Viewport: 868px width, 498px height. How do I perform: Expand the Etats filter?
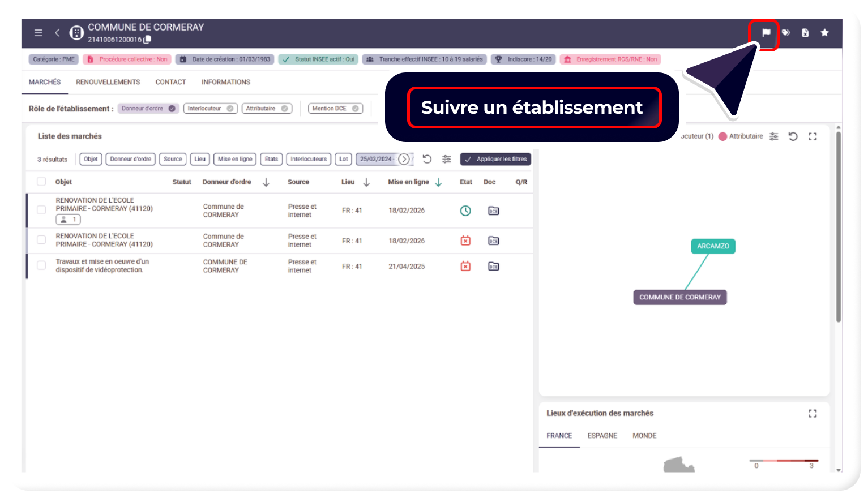[271, 159]
